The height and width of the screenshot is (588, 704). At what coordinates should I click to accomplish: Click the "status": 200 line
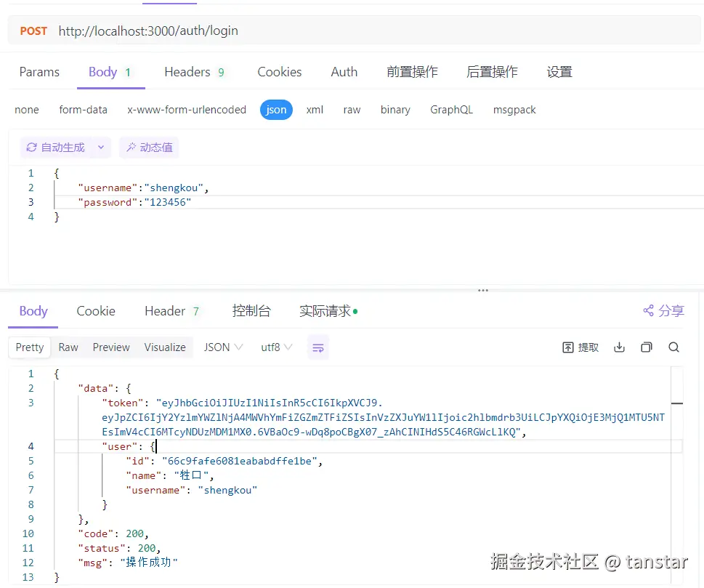tap(119, 548)
